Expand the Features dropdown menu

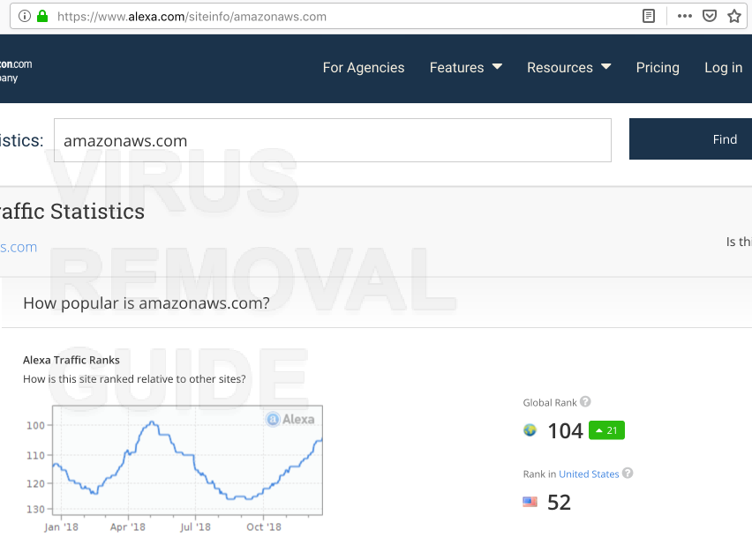pyautogui.click(x=466, y=68)
